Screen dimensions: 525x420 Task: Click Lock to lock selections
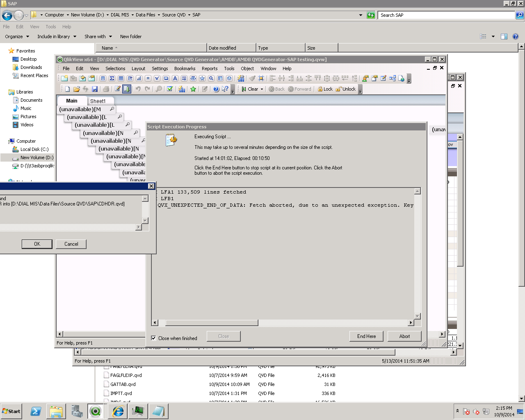click(325, 89)
